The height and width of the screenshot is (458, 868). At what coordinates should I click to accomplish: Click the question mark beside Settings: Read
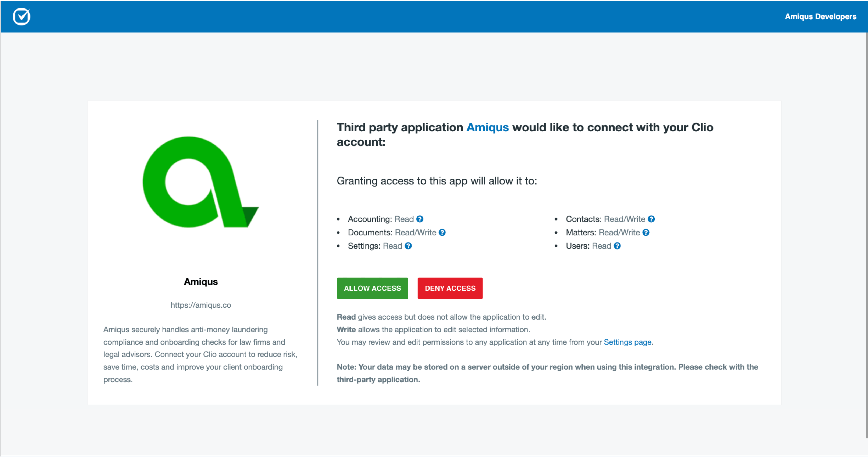pos(408,246)
